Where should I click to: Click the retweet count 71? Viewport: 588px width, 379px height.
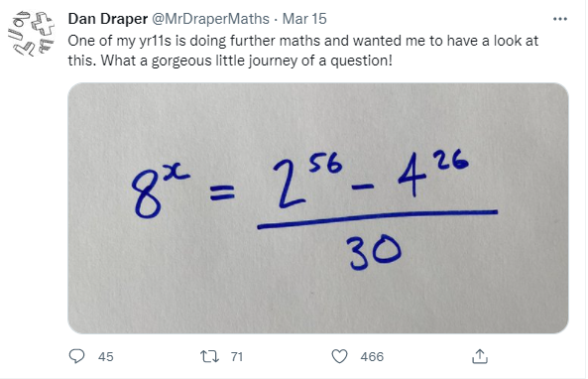click(x=237, y=356)
